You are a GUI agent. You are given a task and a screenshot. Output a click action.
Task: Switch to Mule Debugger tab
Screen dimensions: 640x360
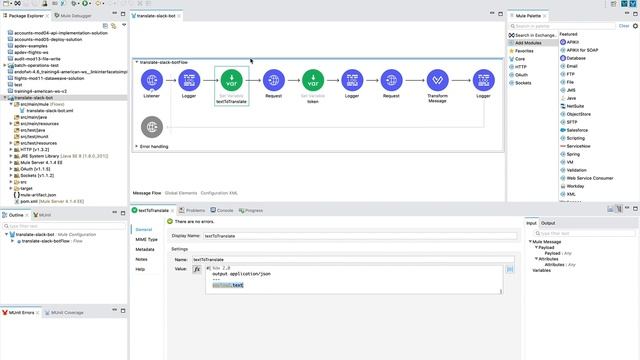coord(73,16)
